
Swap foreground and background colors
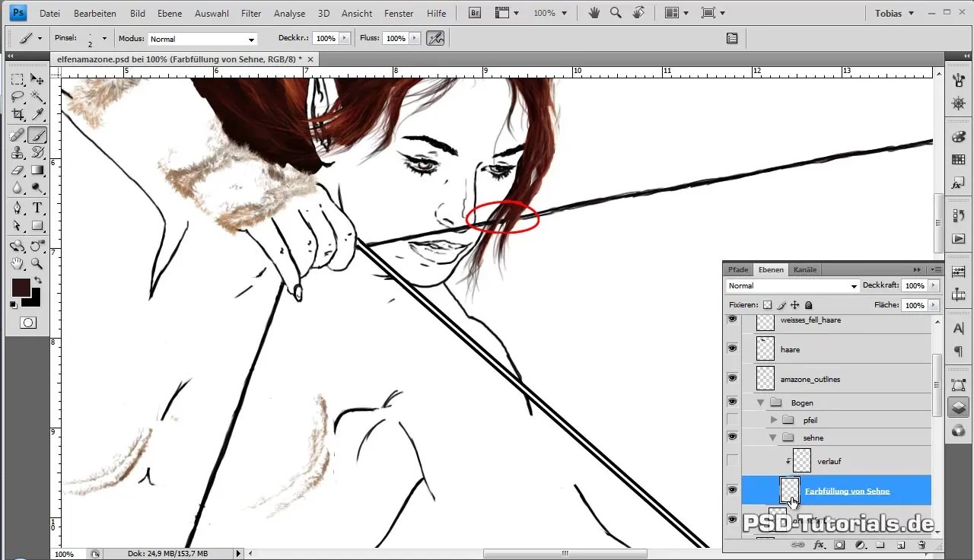pos(38,281)
